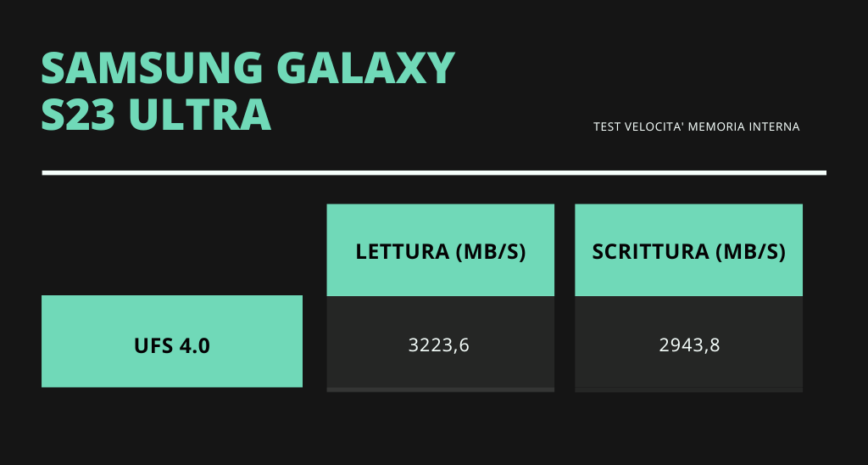Select the 2943,8 write speed value
Viewport: 868px width, 465px height.
689,345
